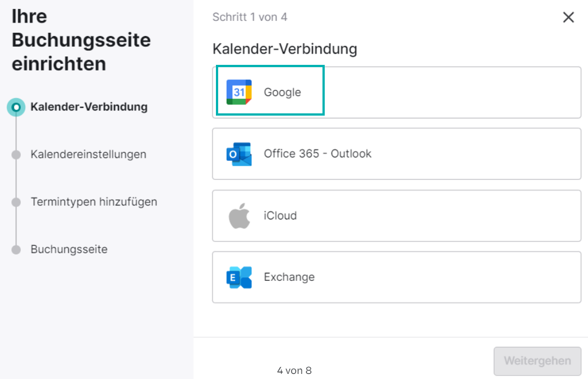Screen dimensions: 588x379
Task: Choose the iCloud calendar option
Action: [397, 216]
